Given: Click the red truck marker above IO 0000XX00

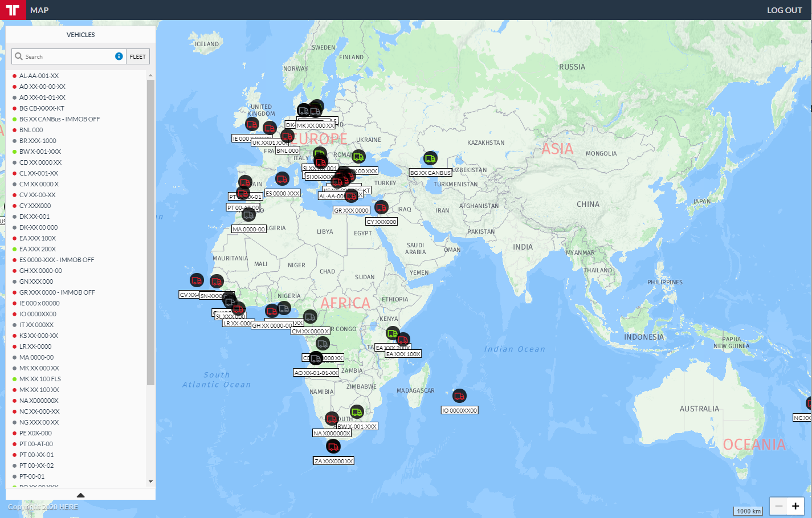Looking at the screenshot, I should 459,395.
